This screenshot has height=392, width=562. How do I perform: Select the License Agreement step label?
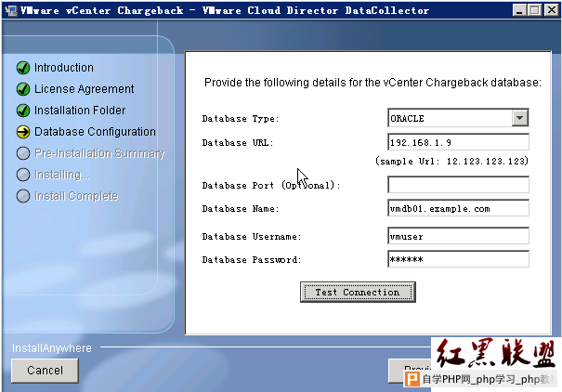point(85,89)
